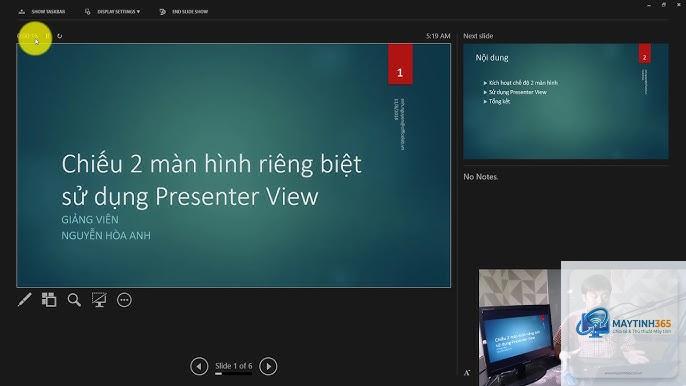The width and height of the screenshot is (686, 386).
Task: Open More slide show options ellipsis
Action: 124,300
